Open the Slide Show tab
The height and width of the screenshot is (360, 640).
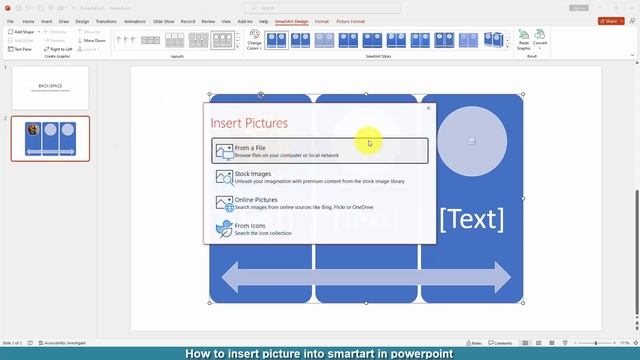tap(164, 21)
